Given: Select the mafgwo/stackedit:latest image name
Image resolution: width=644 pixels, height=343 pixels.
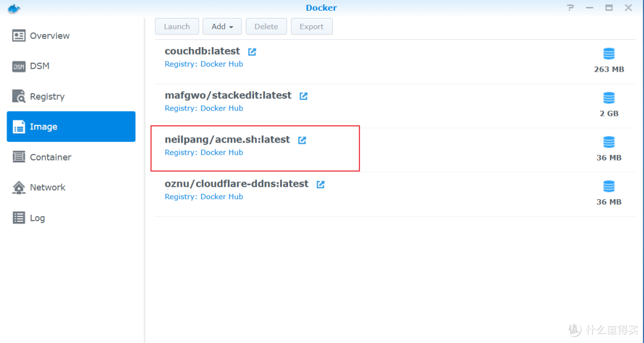Looking at the screenshot, I should click(228, 95).
